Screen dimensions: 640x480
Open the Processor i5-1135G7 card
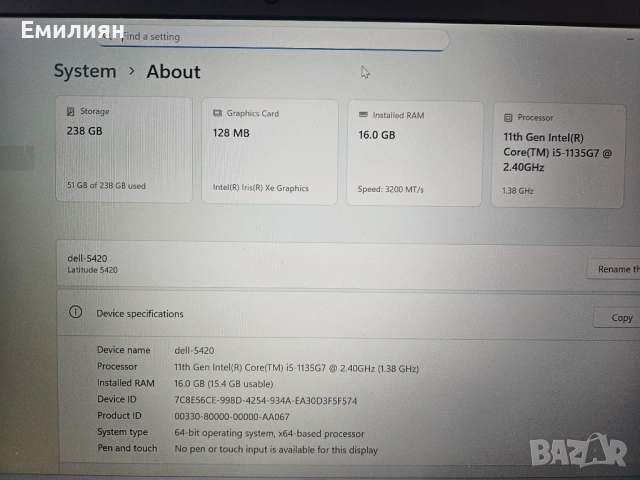[558, 156]
